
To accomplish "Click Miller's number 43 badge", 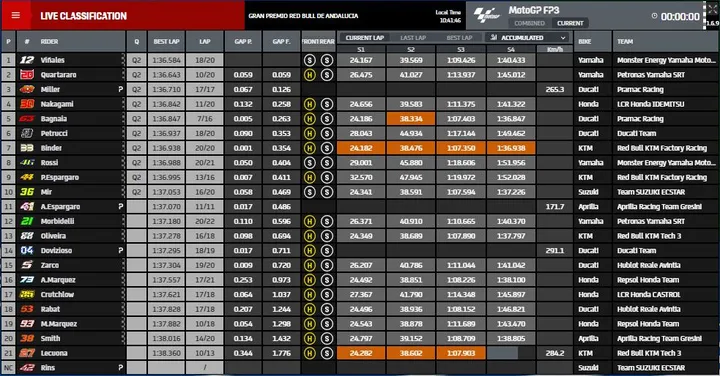I will [27, 89].
